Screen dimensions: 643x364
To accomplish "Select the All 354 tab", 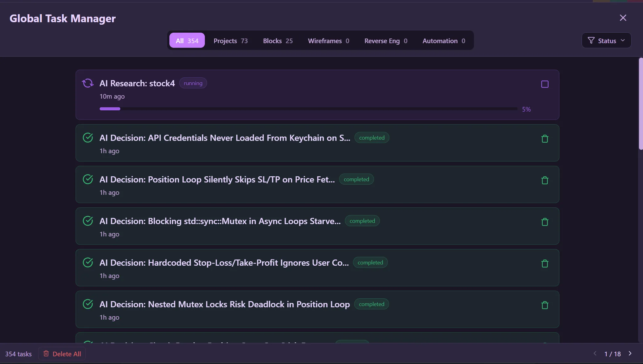I will [187, 40].
